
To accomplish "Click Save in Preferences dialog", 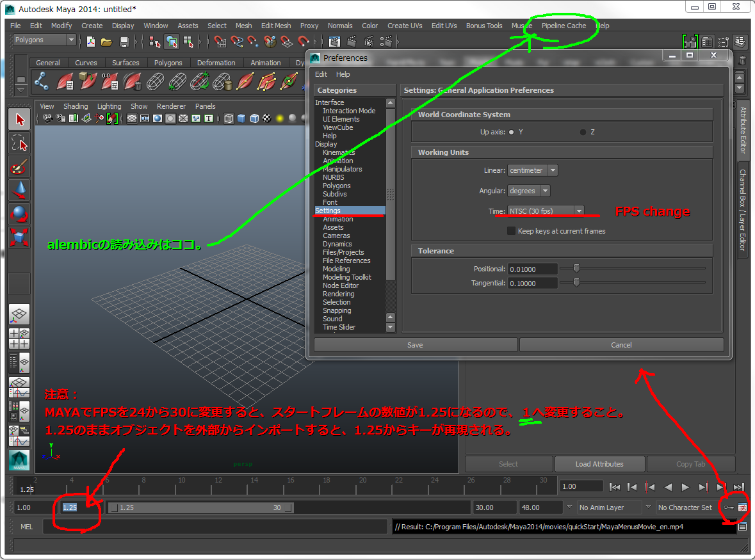I will click(416, 345).
